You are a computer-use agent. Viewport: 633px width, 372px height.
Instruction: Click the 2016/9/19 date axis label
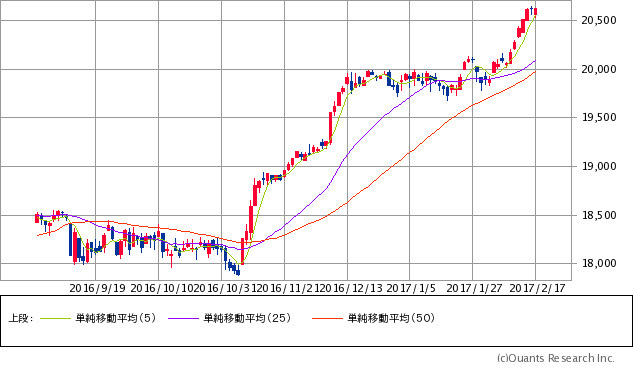pyautogui.click(x=97, y=288)
